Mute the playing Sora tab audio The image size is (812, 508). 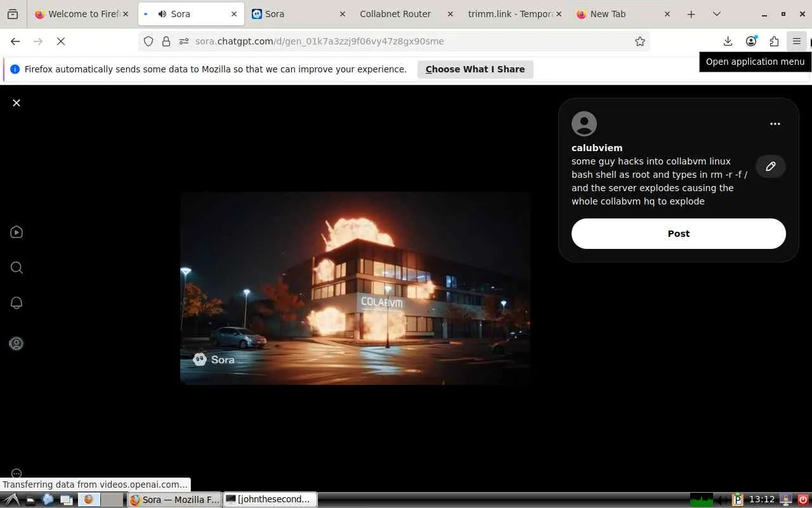(163, 14)
